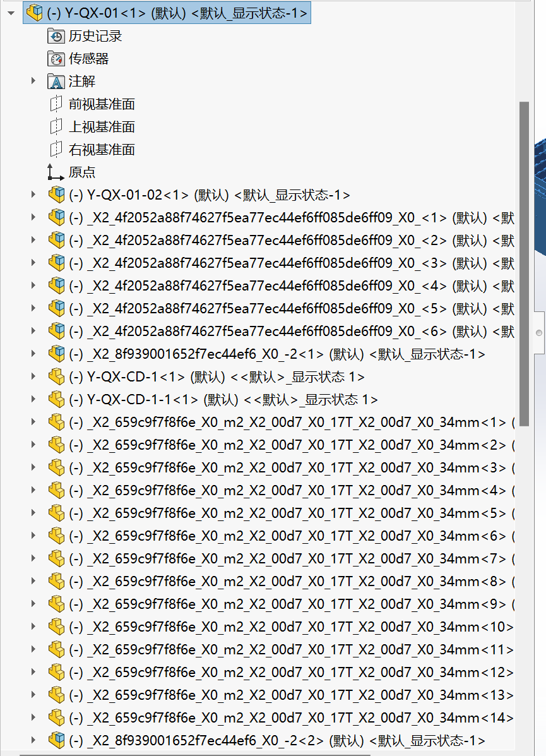Click the root Y-QX-01<1> assembly icon
This screenshot has width=546, height=756.
35,13
